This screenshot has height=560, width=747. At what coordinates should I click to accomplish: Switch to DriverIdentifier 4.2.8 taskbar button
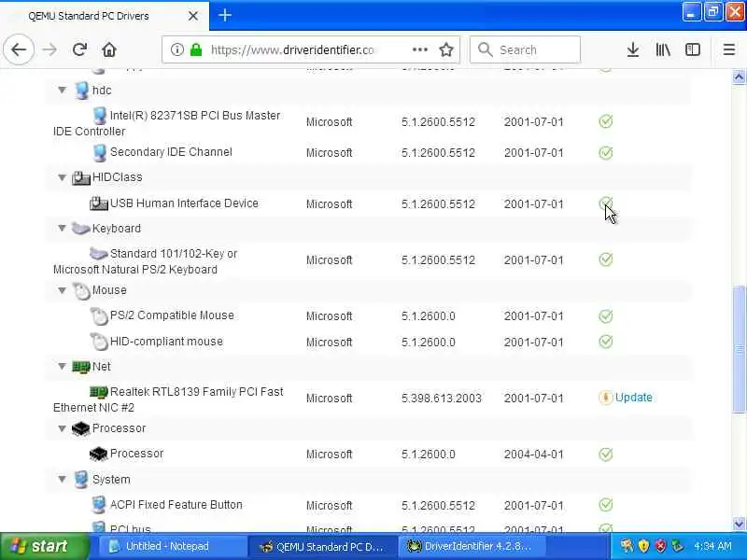[472, 546]
